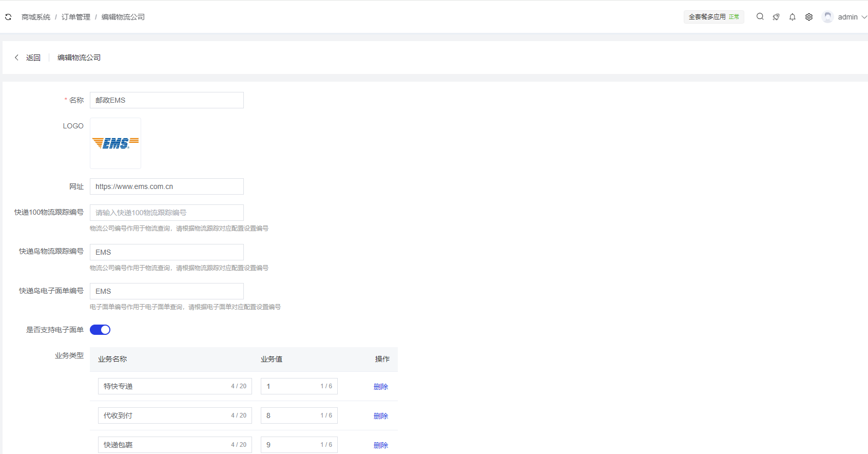
Task: Delete the 快递包裹 business type row
Action: pos(380,445)
